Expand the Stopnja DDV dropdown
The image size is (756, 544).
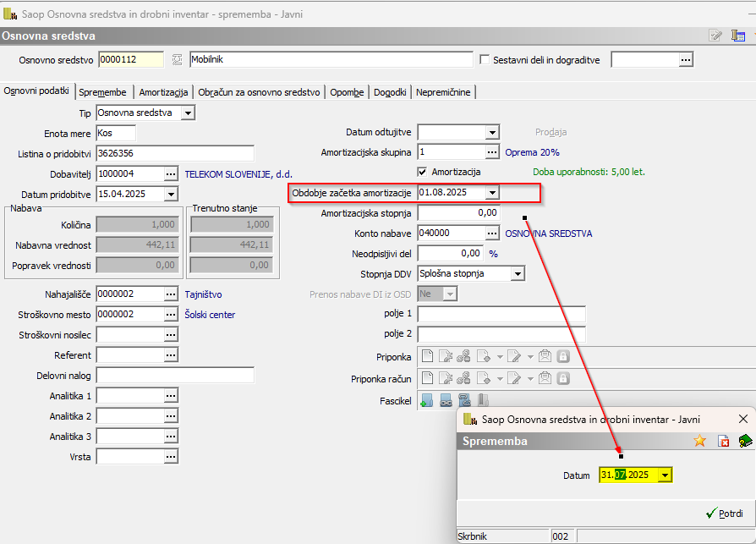coord(518,273)
